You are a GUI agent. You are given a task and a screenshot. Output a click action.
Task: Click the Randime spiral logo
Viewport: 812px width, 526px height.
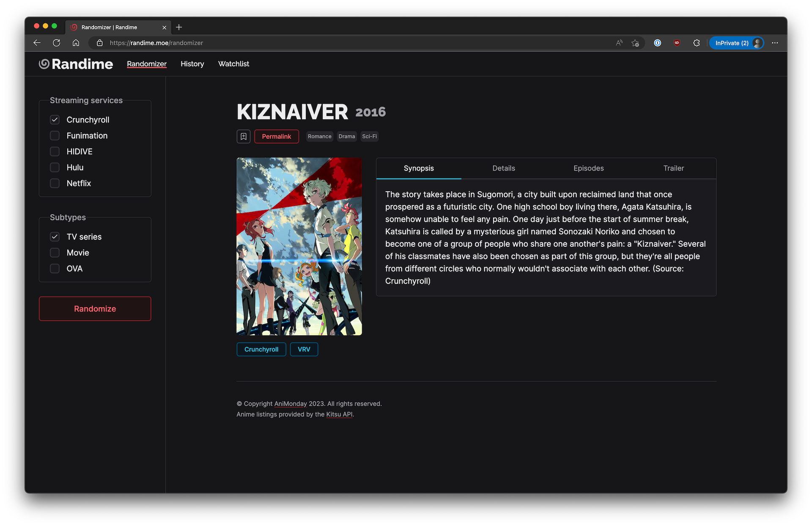point(44,64)
